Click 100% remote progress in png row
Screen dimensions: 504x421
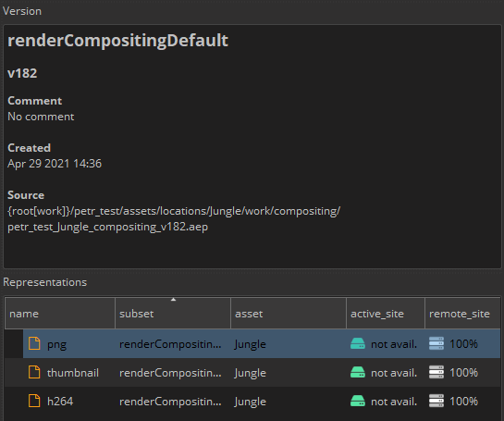(463, 344)
